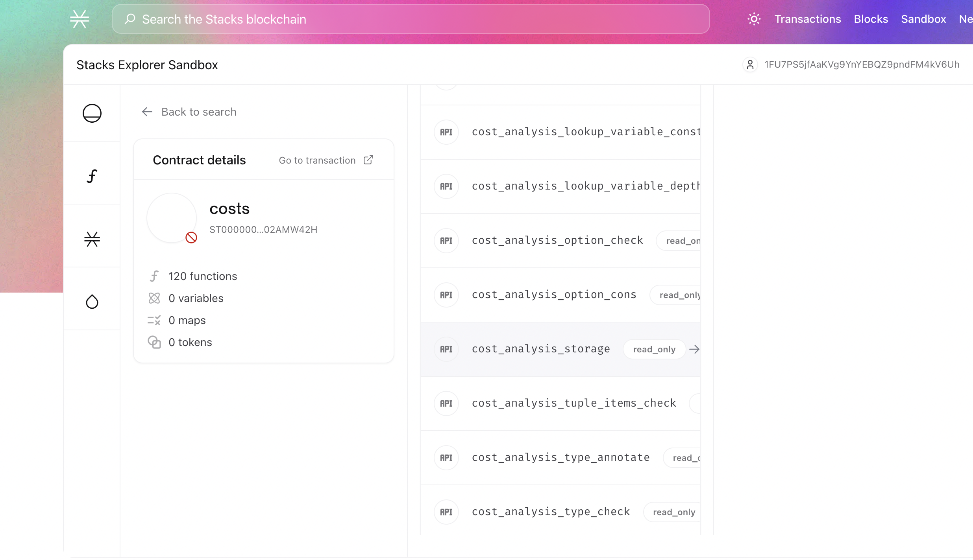The width and height of the screenshot is (973, 560).
Task: Click Go to transaction link
Action: coord(317,160)
